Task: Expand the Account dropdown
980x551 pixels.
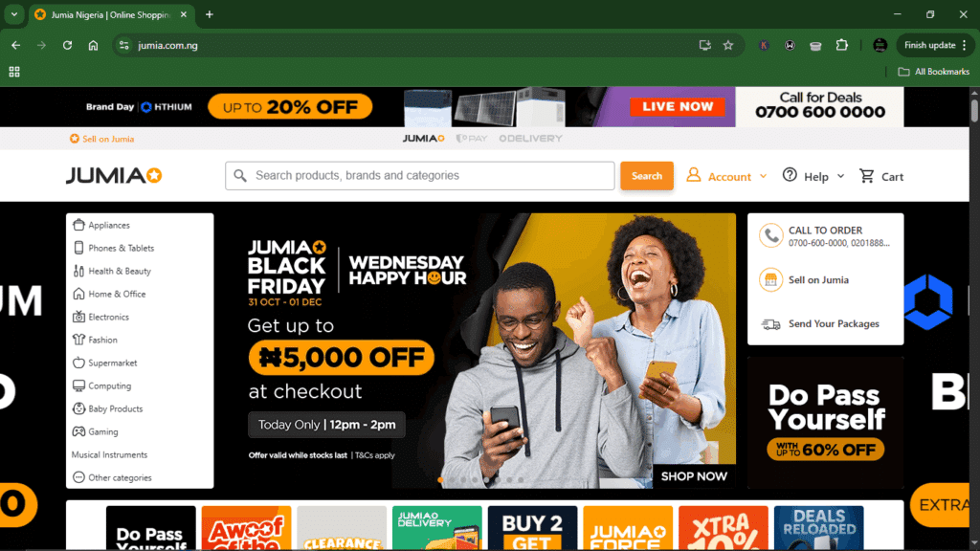Action: [726, 176]
